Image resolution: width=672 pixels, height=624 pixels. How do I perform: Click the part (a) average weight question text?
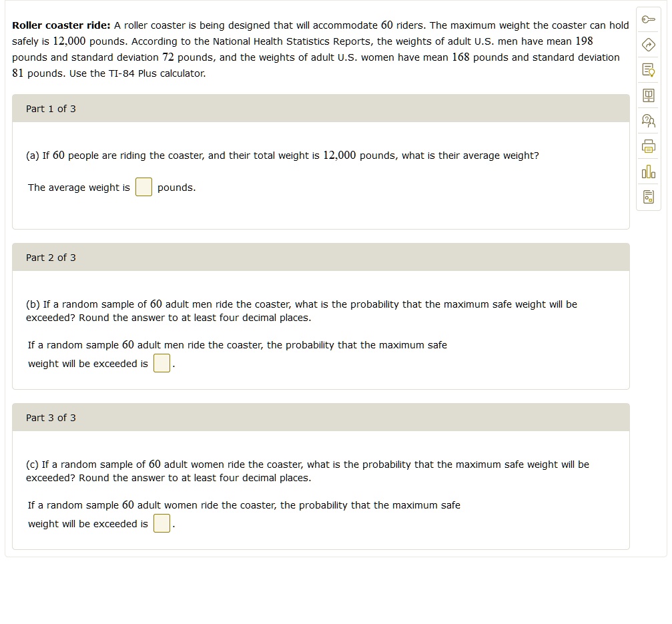282,155
